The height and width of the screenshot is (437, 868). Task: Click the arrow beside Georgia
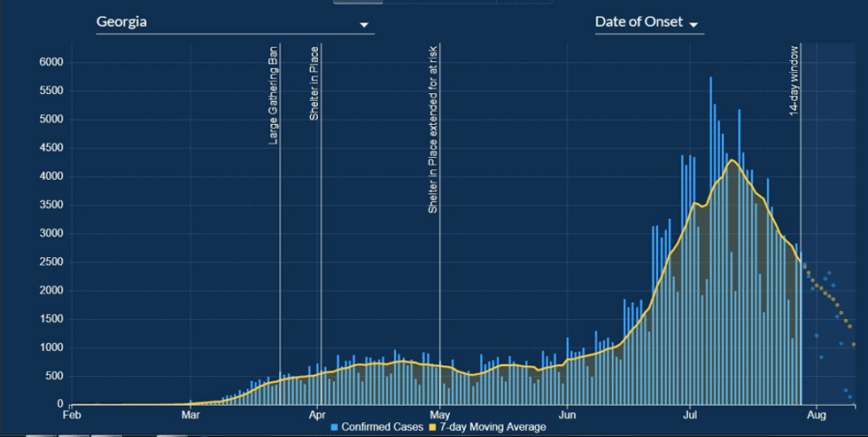364,26
